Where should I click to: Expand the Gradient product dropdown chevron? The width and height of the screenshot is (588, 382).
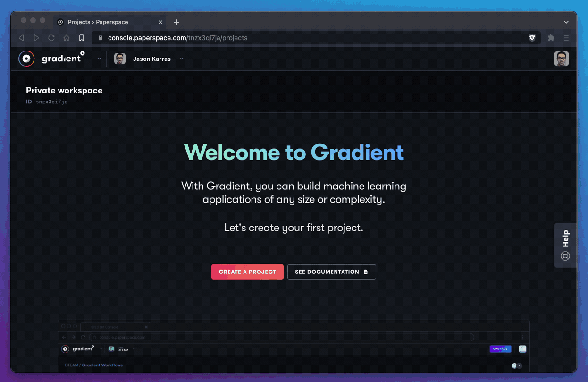tap(99, 59)
